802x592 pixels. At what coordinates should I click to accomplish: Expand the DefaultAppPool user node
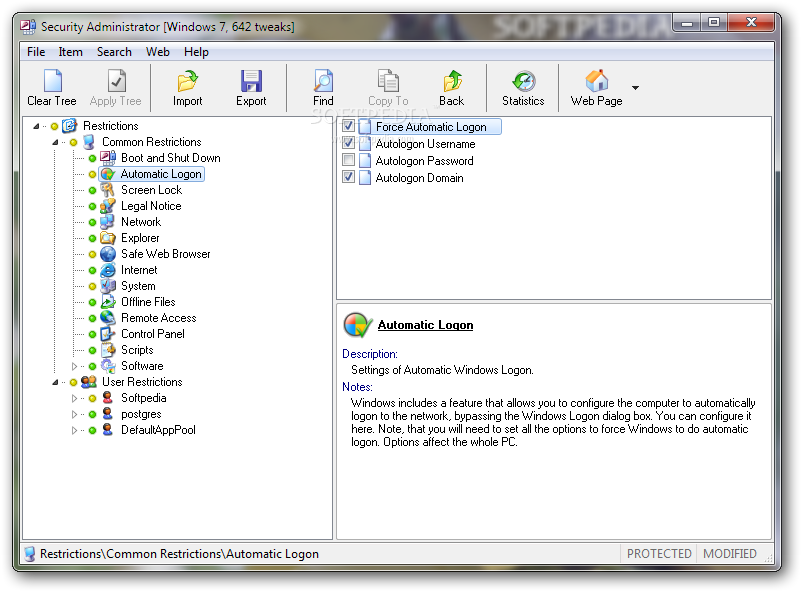[x=74, y=430]
